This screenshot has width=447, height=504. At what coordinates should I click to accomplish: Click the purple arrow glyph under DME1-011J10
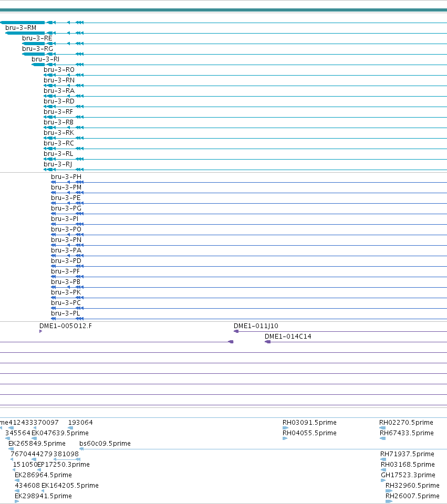click(236, 331)
